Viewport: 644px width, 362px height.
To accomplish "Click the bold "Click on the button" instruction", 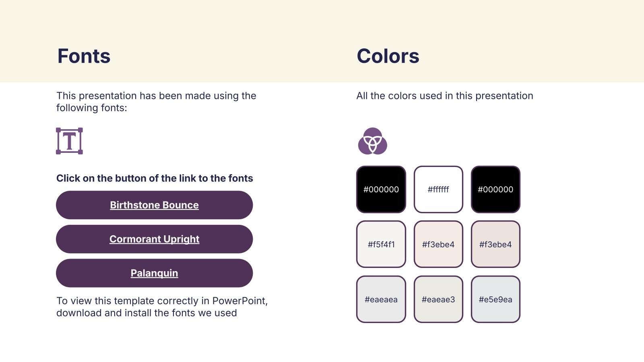I will (155, 178).
